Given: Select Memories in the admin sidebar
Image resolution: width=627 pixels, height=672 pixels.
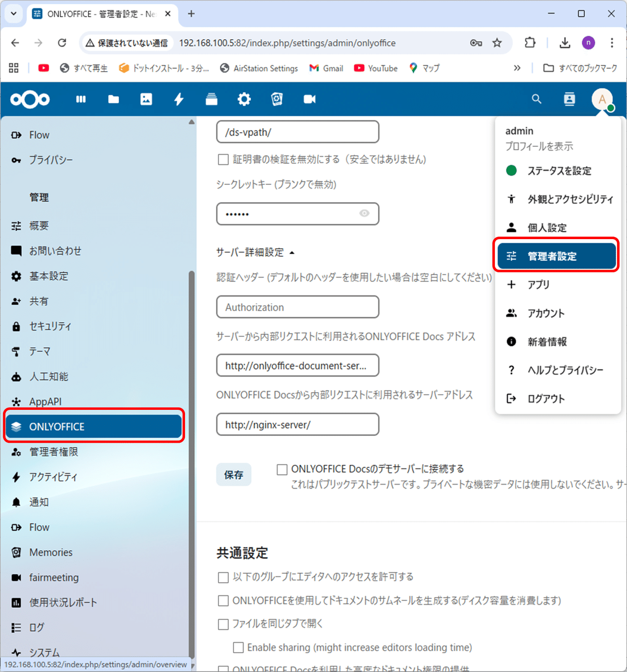Looking at the screenshot, I should [x=51, y=552].
